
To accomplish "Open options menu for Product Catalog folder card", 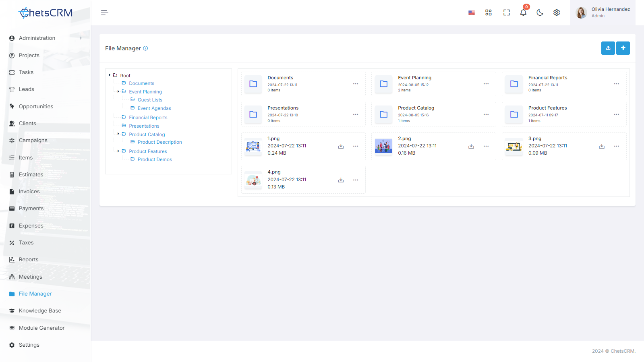I will point(486,114).
